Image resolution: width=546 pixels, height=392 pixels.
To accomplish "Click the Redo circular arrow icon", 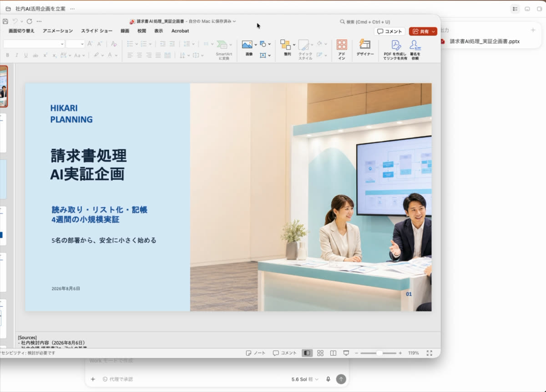I will click(29, 21).
